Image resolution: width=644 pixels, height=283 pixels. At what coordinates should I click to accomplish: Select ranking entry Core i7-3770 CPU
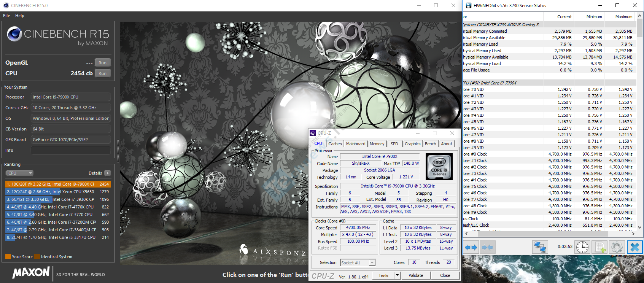tap(58, 215)
